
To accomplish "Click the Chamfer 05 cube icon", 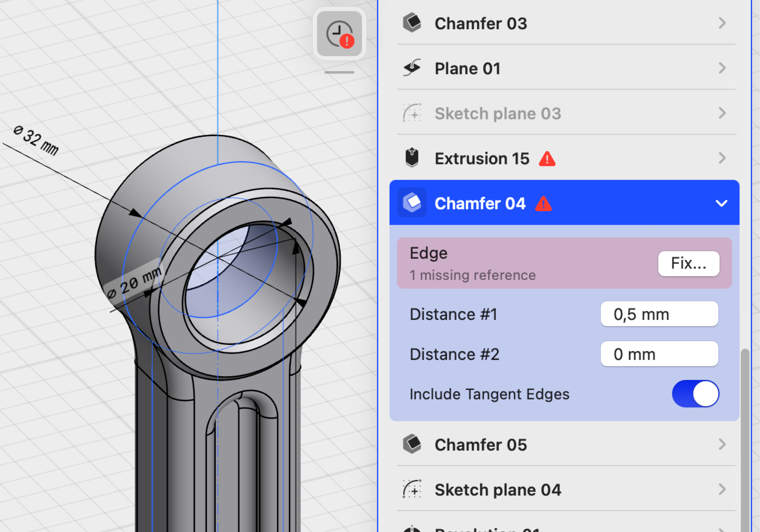I will pos(412,444).
